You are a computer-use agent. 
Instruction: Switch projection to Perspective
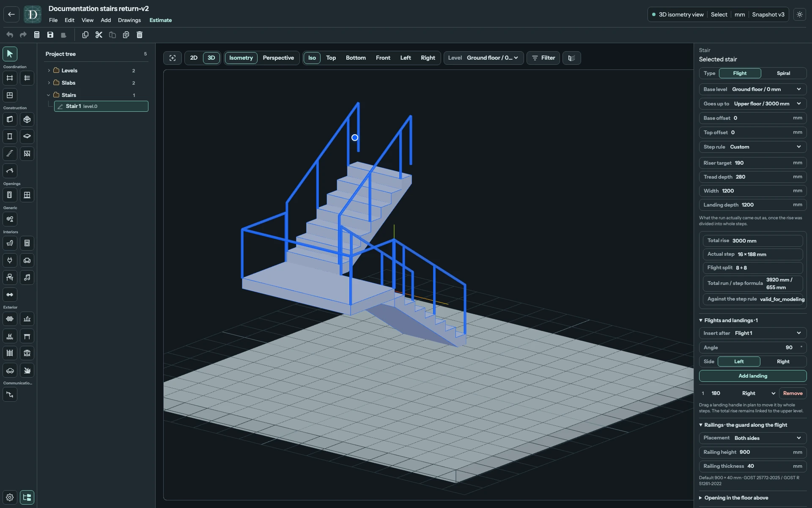coord(278,58)
